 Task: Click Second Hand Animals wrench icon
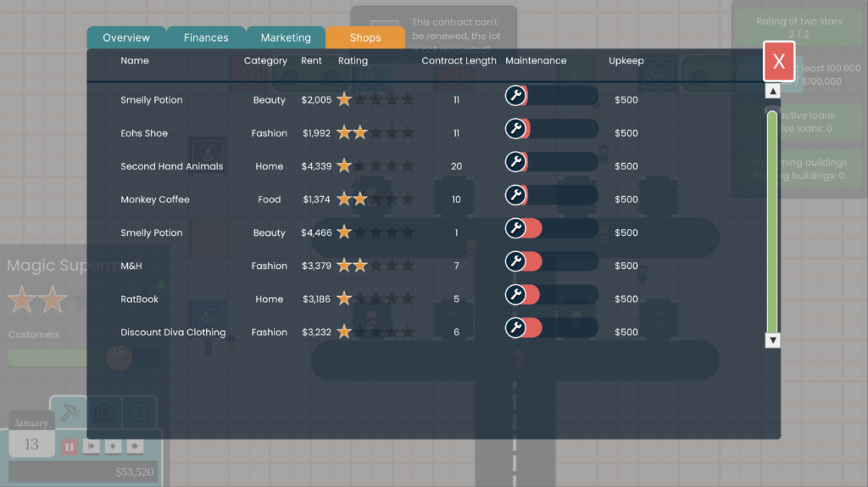click(x=515, y=162)
